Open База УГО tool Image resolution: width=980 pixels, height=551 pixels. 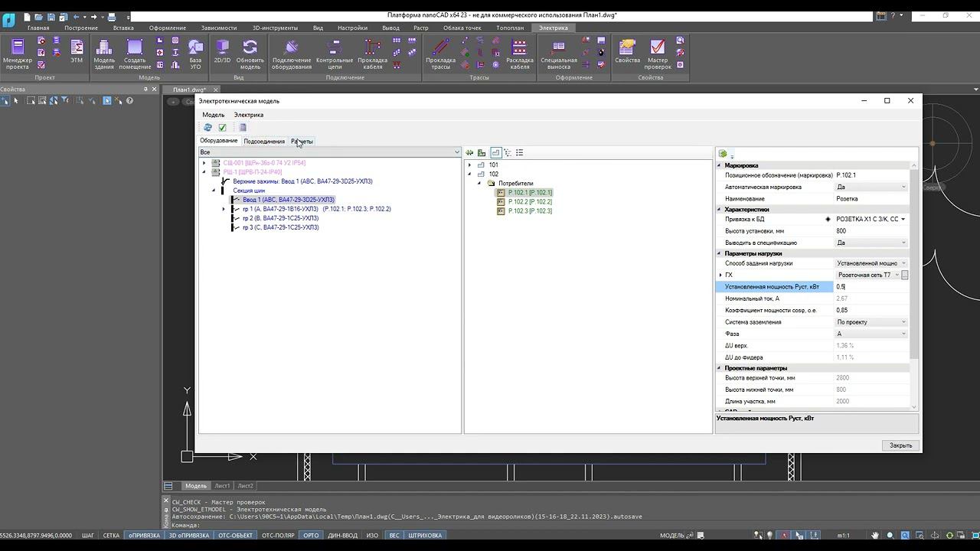(x=195, y=54)
